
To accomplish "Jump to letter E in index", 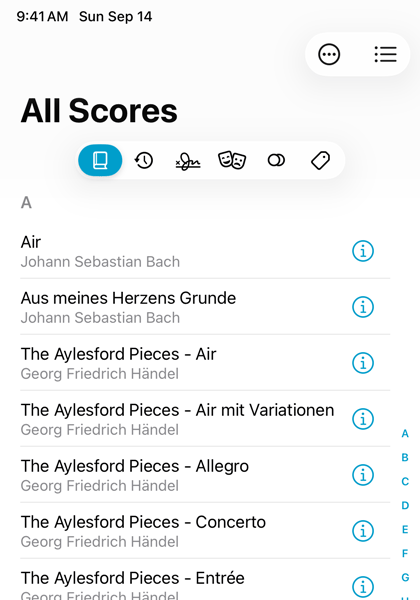I will click(405, 530).
